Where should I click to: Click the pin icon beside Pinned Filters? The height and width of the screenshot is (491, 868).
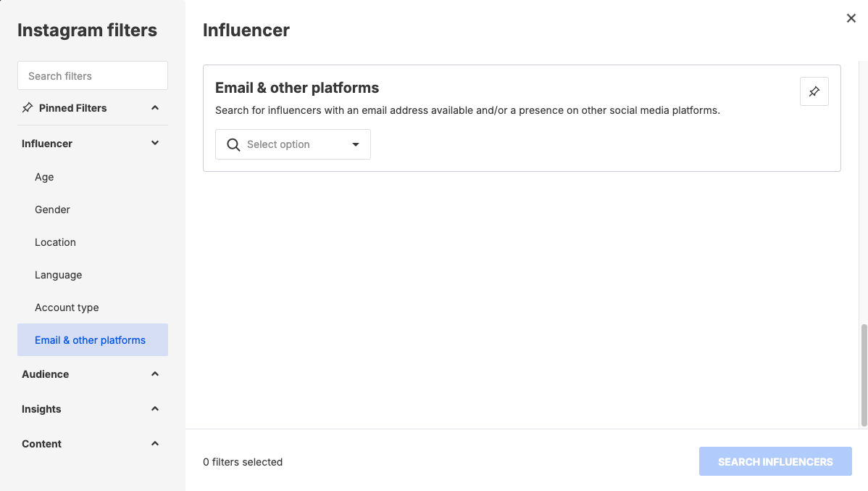click(x=28, y=108)
